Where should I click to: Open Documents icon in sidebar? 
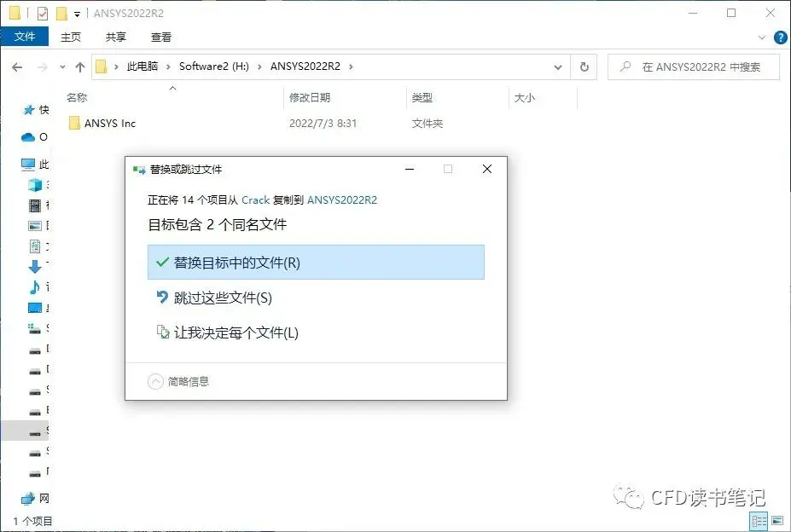point(35,246)
